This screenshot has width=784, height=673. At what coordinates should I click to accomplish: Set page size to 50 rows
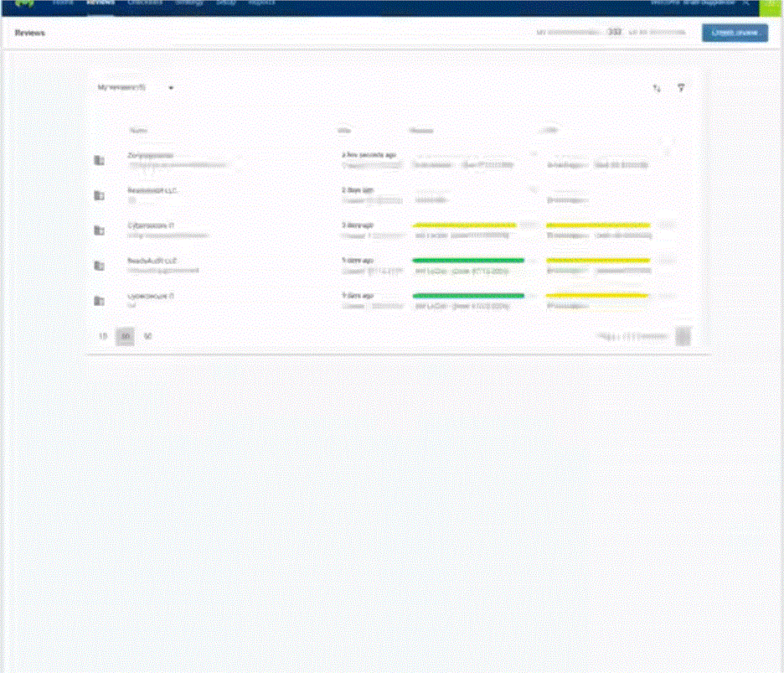[148, 336]
